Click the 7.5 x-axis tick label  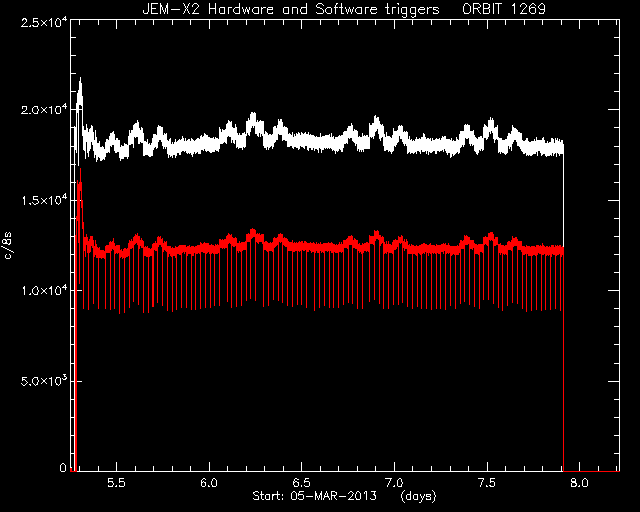pyautogui.click(x=487, y=483)
